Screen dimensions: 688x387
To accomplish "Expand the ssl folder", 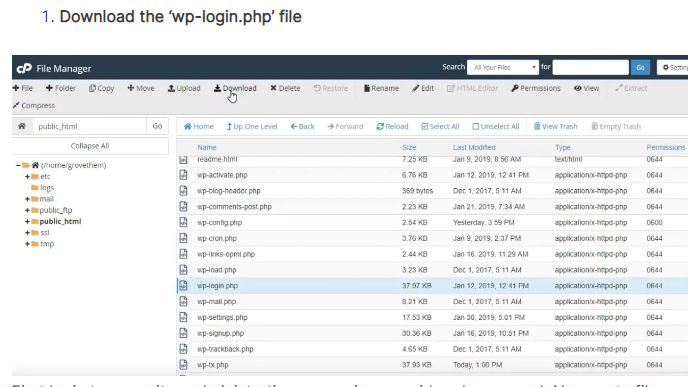I will coord(27,233).
